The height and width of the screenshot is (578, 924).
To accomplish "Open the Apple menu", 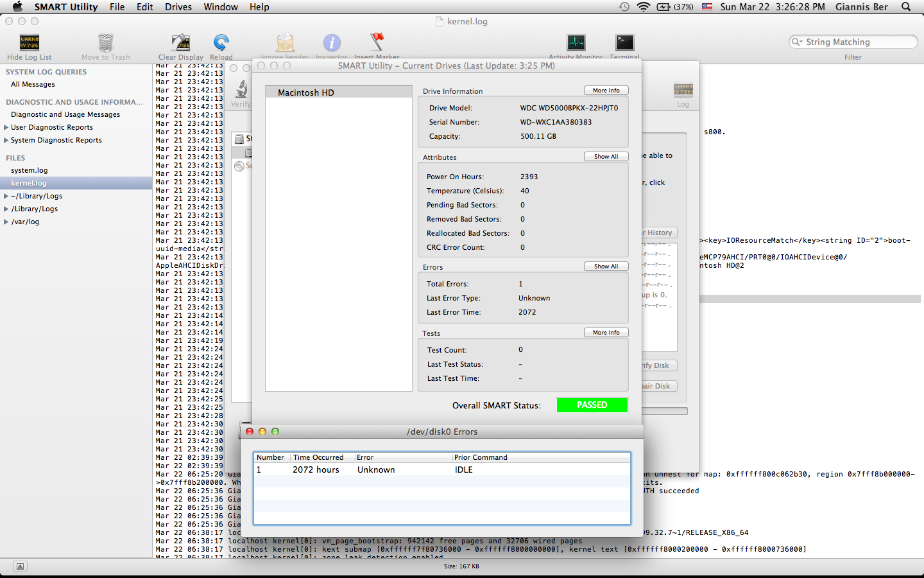I will 17,6.
